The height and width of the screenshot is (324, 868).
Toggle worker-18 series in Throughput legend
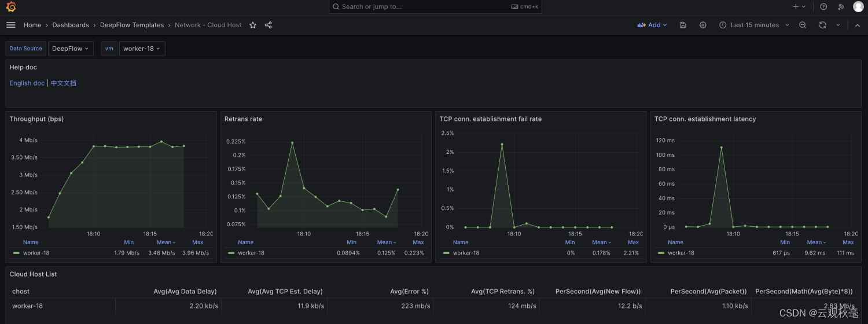point(36,253)
